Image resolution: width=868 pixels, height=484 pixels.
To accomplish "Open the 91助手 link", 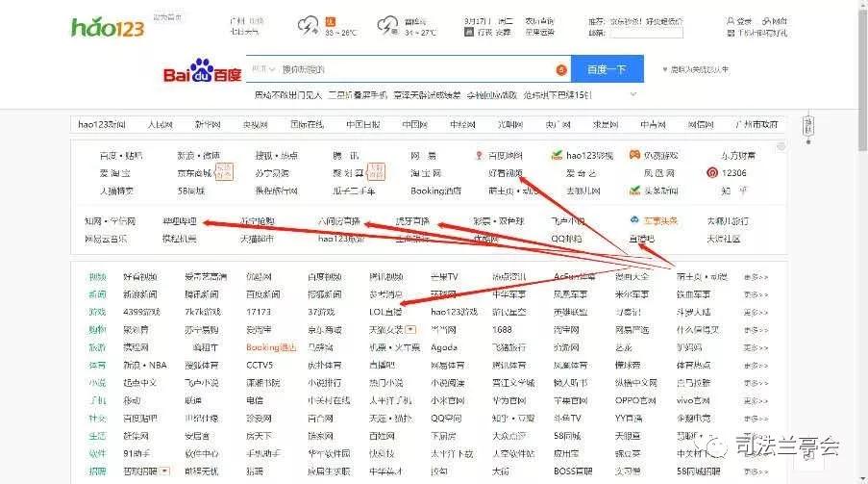I will pos(136,453).
